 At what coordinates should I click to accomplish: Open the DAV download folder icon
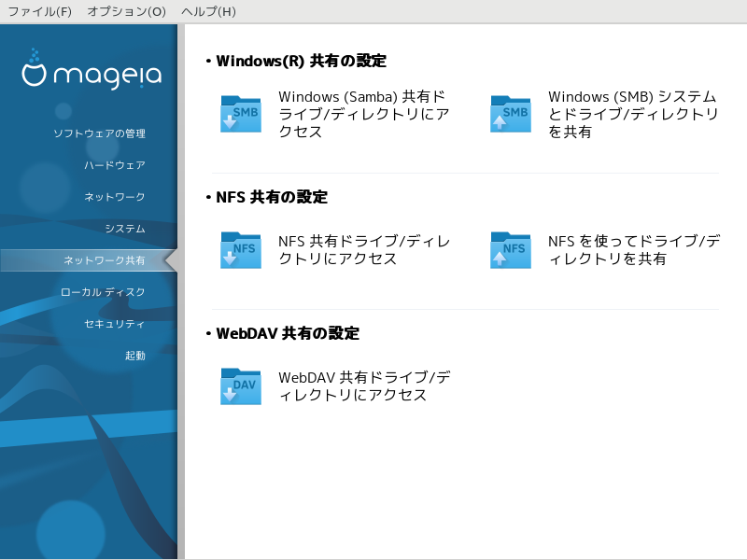[x=241, y=386]
